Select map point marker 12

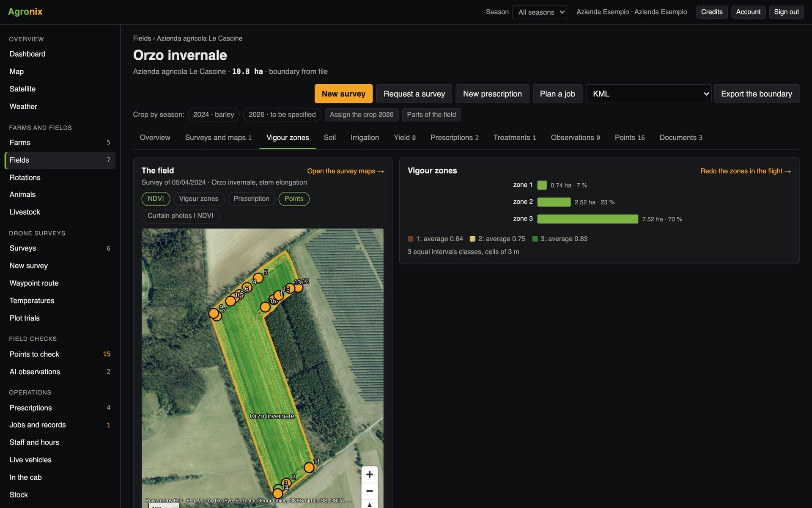point(298,287)
